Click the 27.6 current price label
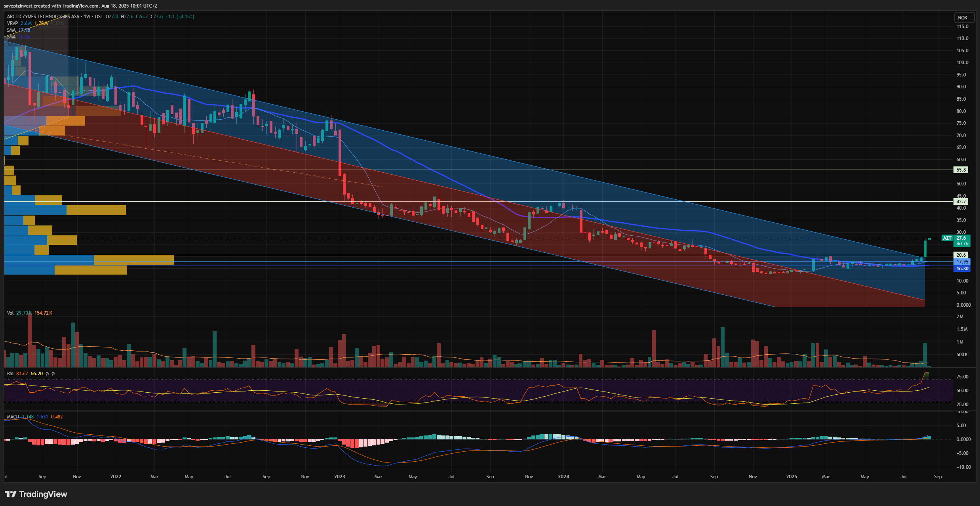This screenshot has height=506, width=980. click(961, 238)
